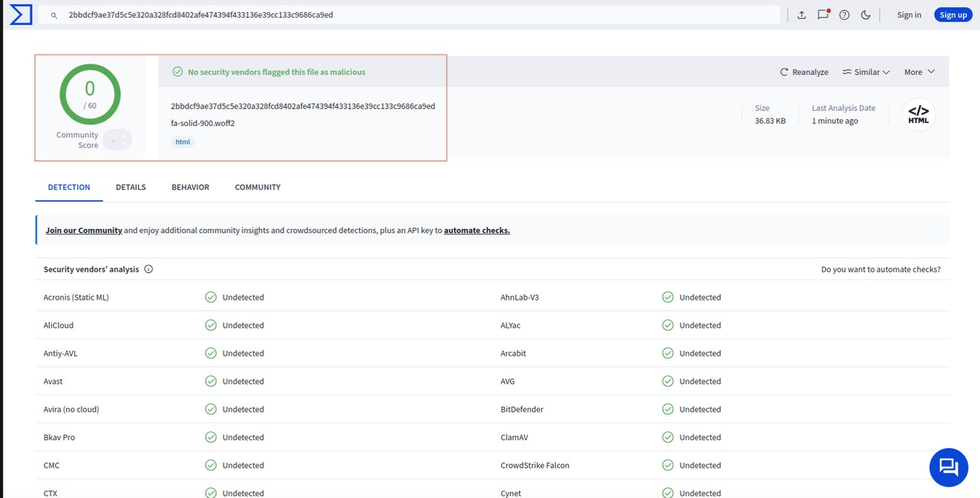Switch to the BEHAVIOR tab

pyautogui.click(x=190, y=188)
